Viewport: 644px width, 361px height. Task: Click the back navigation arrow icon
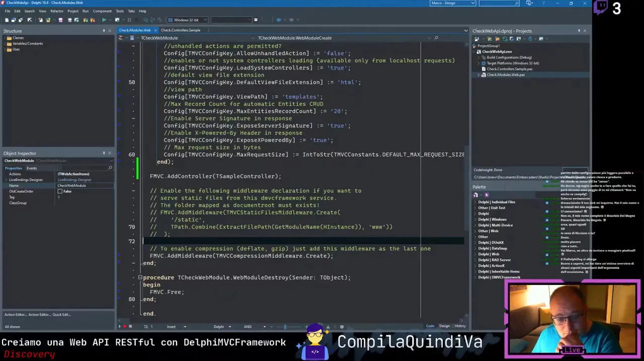pyautogui.click(x=278, y=20)
